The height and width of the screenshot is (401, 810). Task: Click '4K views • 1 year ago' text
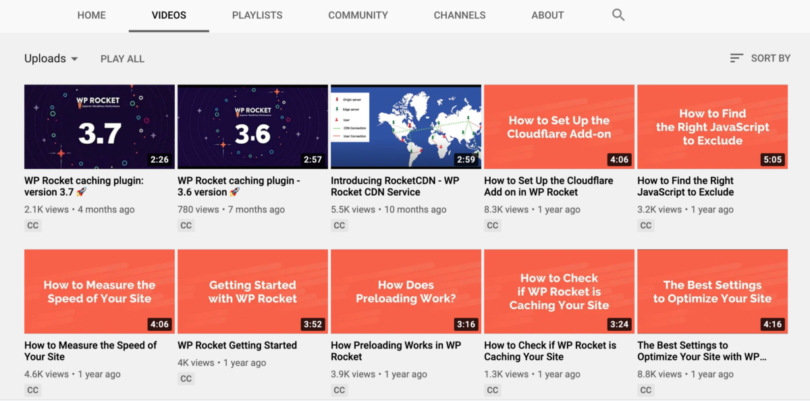[222, 363]
